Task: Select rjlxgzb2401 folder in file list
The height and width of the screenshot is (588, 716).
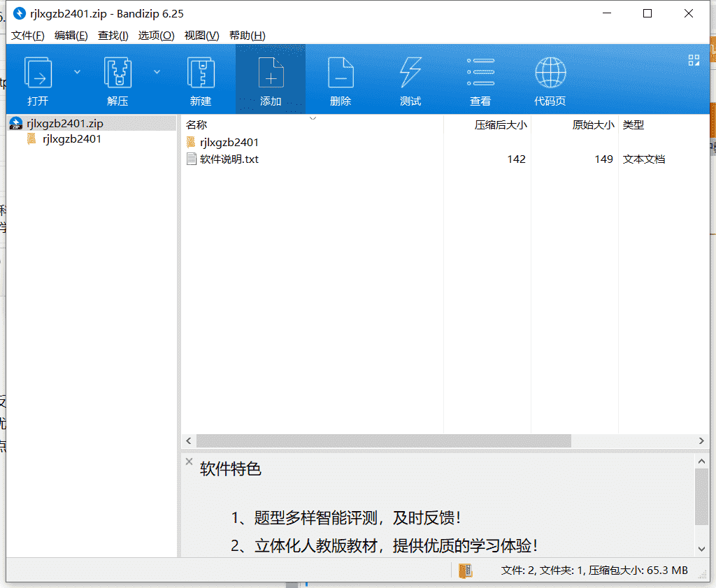Action: click(229, 143)
